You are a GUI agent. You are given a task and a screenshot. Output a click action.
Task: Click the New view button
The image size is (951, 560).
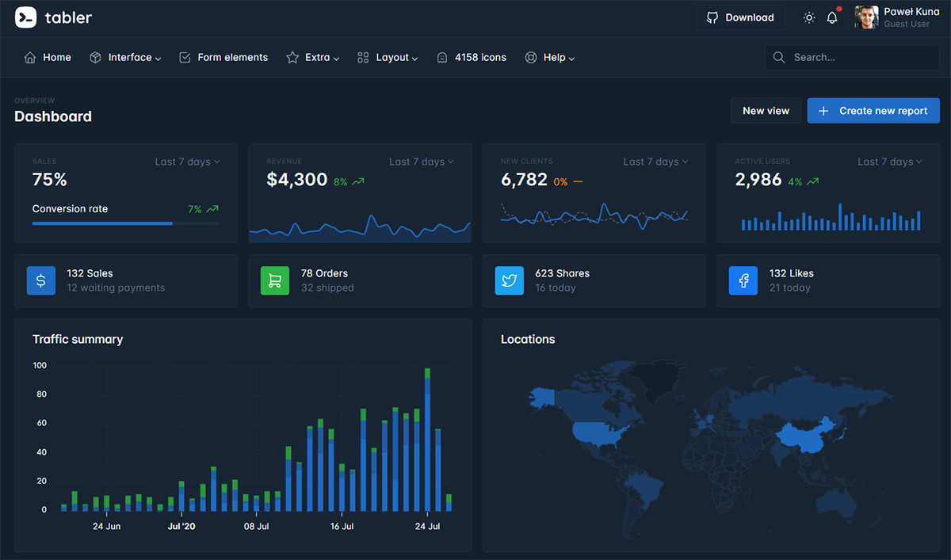[766, 110]
